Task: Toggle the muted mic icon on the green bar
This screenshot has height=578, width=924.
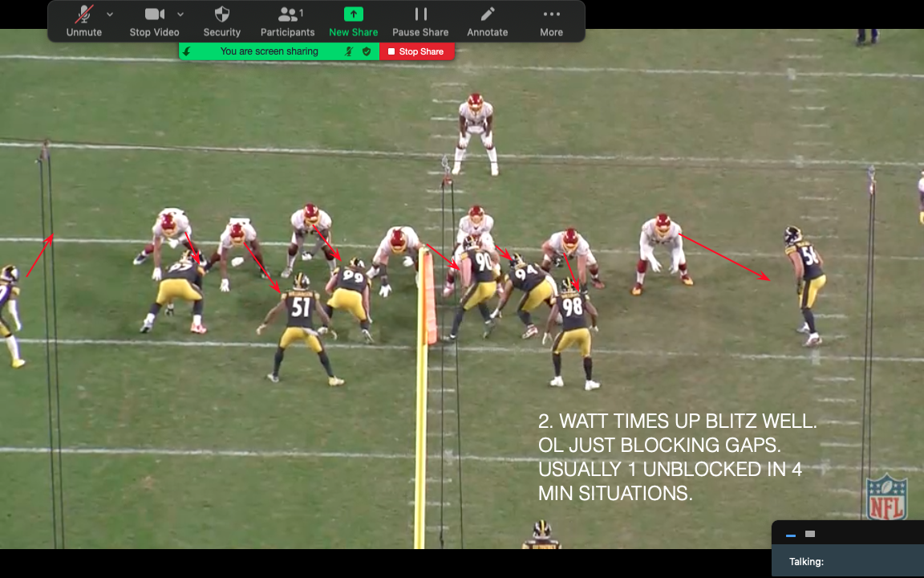Action: pyautogui.click(x=350, y=51)
